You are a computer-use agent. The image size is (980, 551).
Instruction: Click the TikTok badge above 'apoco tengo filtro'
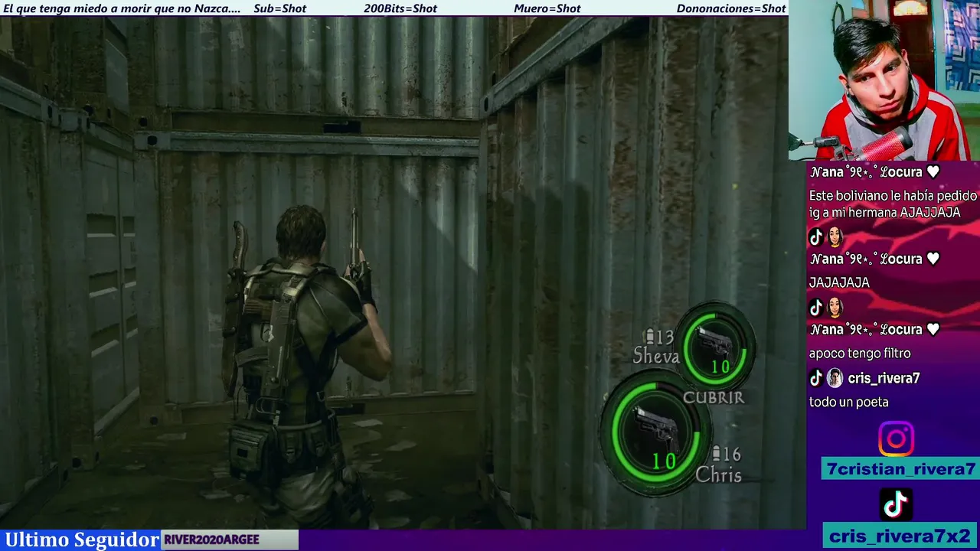tap(816, 308)
